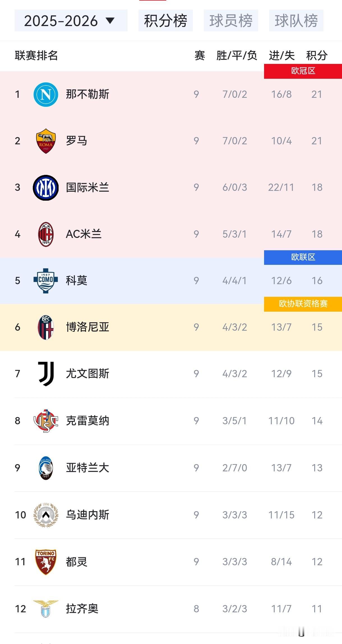Screen dimensions: 342x644
Task: Click the 欧协联资格赛 yellow banner
Action: [302, 304]
